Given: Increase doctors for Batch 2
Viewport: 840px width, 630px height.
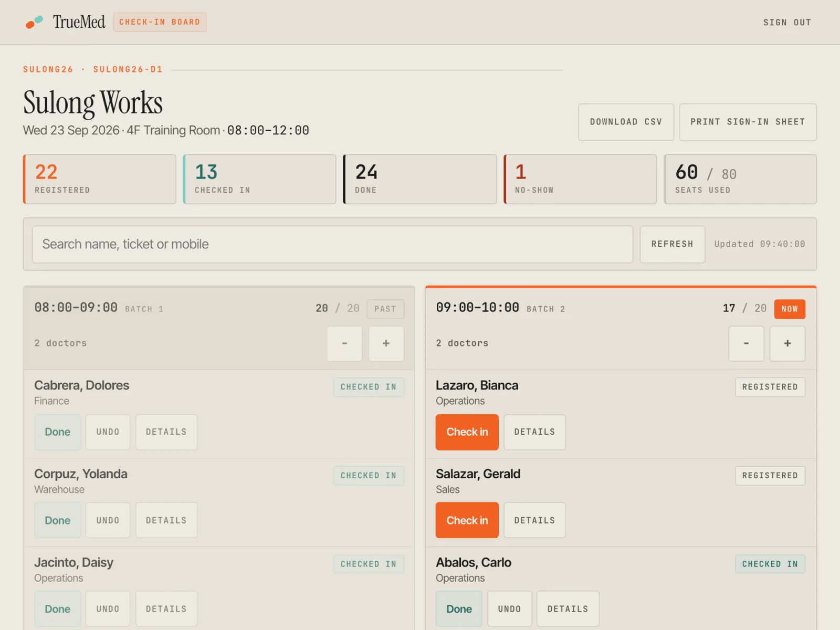Looking at the screenshot, I should tap(787, 343).
